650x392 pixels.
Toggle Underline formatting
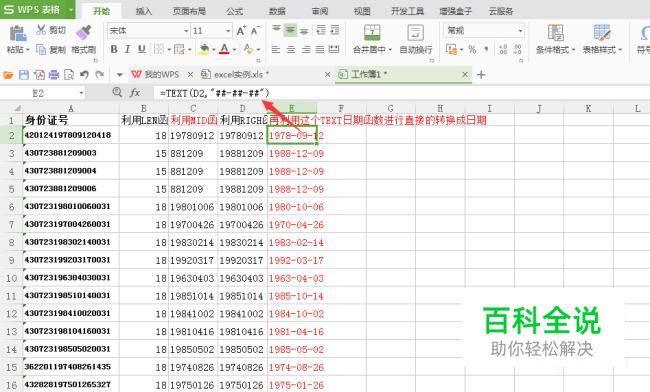pyautogui.click(x=141, y=50)
